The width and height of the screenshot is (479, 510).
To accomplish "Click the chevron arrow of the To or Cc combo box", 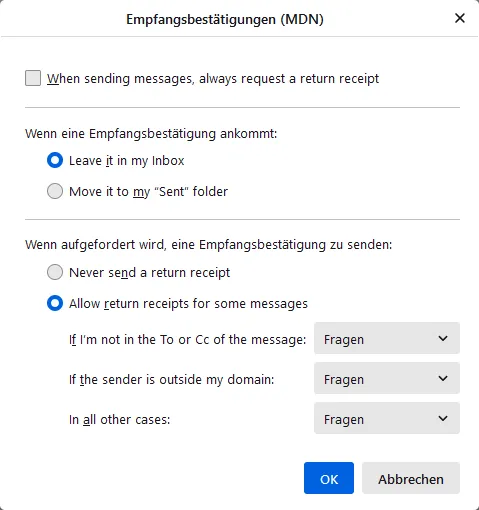I will pyautogui.click(x=443, y=339).
